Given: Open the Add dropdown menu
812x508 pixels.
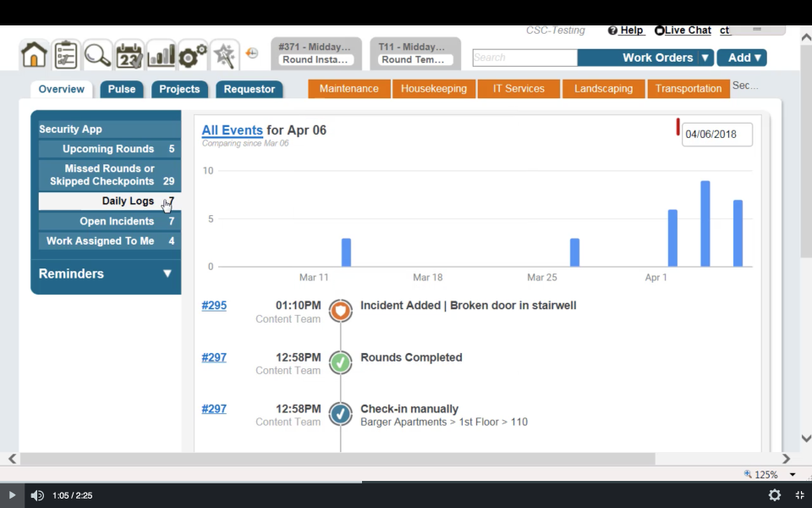Looking at the screenshot, I should click(742, 58).
